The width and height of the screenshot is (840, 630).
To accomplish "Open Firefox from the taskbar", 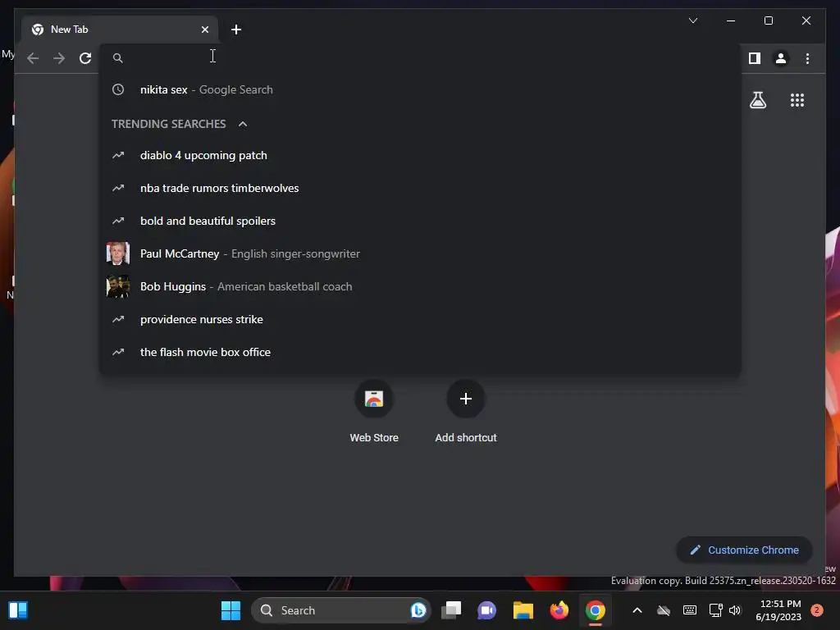I will pyautogui.click(x=559, y=610).
